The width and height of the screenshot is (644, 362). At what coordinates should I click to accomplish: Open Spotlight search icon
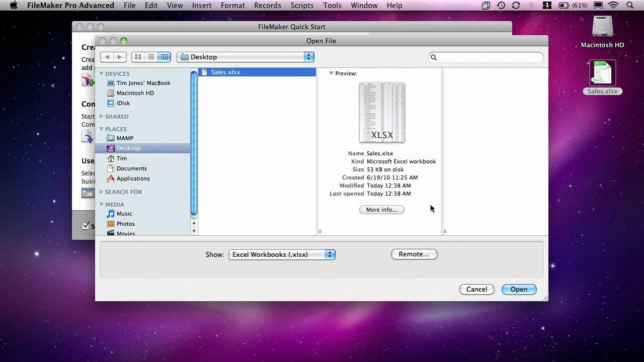(x=630, y=6)
